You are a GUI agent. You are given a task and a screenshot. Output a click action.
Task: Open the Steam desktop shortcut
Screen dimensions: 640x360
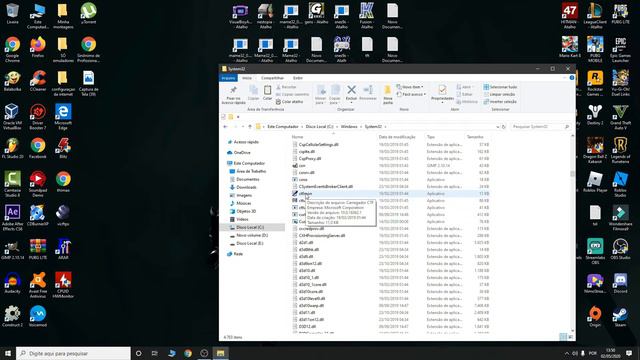(x=620, y=317)
